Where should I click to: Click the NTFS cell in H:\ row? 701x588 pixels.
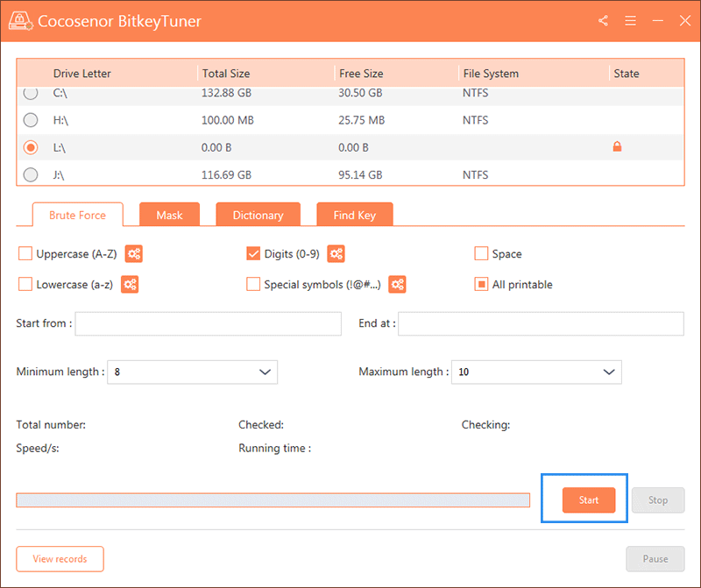click(475, 120)
